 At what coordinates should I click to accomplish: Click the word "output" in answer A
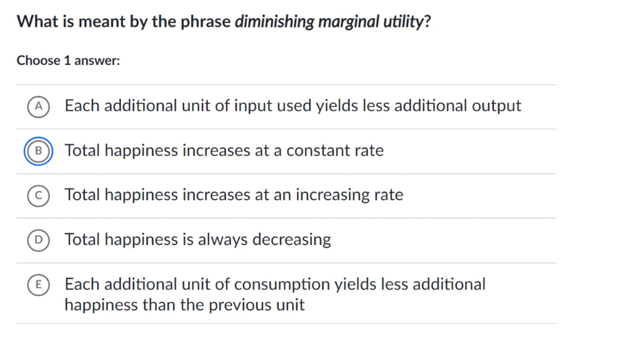coord(496,106)
